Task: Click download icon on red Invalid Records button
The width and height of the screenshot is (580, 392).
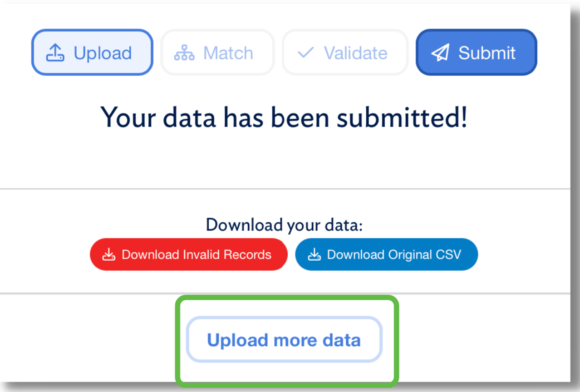Action: pos(109,254)
